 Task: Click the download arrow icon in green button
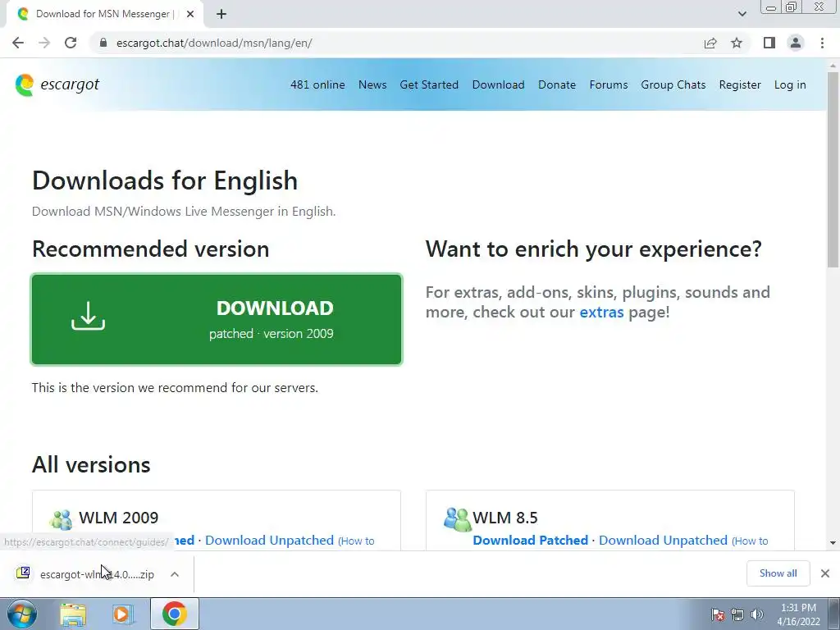coord(89,316)
